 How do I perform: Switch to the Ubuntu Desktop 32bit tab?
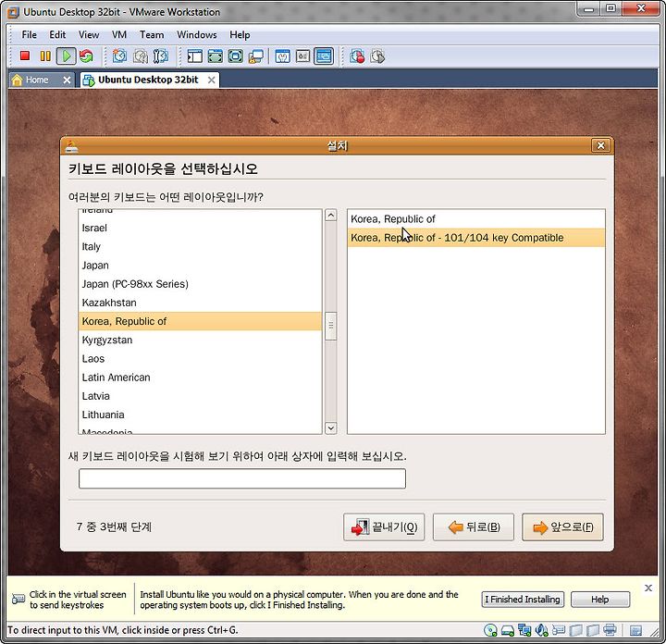148,80
